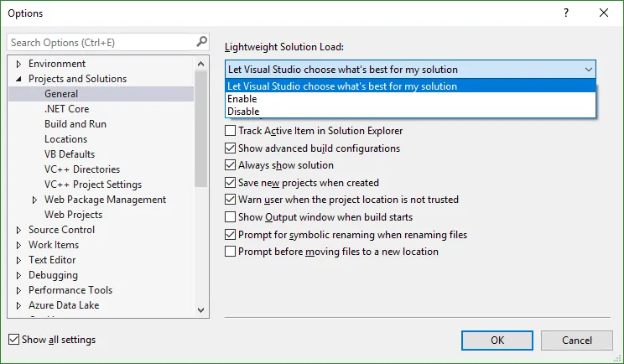Enable Show Output window when build starts
This screenshot has height=364, width=624.
(230, 217)
